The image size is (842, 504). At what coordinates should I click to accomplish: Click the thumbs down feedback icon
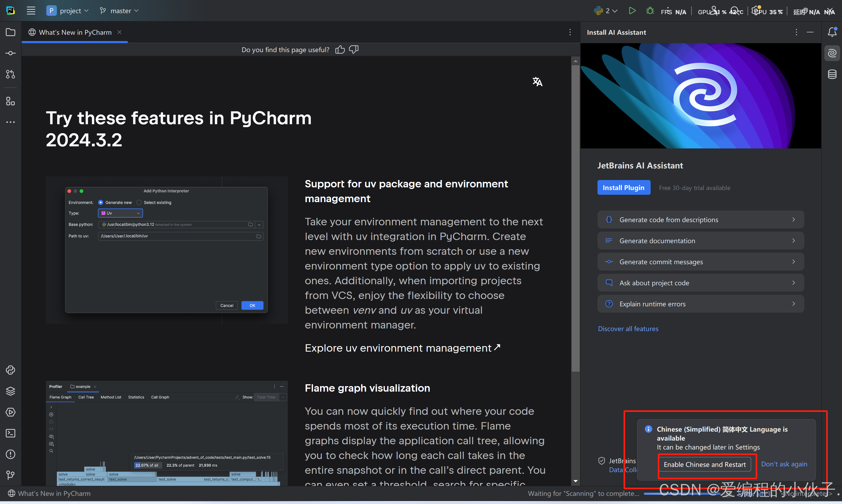coord(353,49)
